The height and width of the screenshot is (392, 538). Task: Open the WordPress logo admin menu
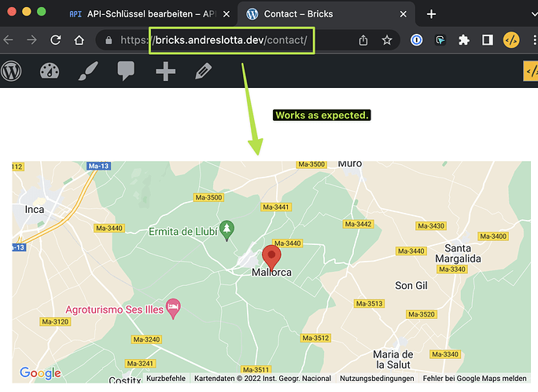(11, 71)
